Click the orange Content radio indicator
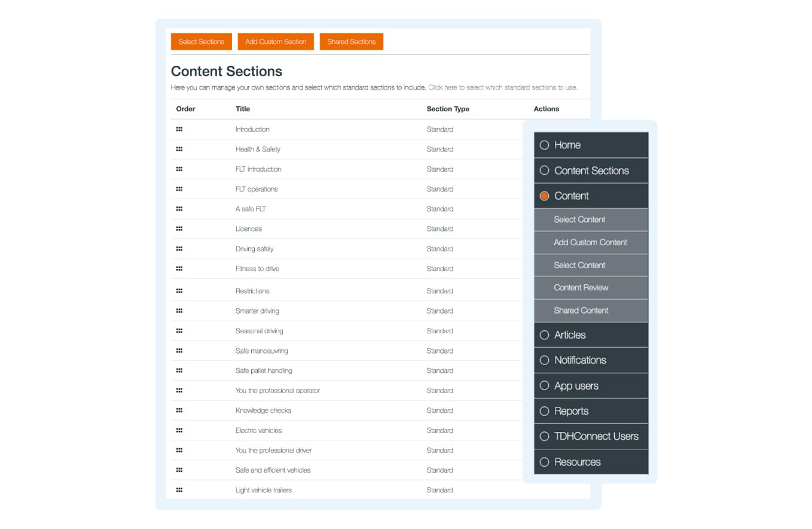812x529 pixels. [544, 196]
